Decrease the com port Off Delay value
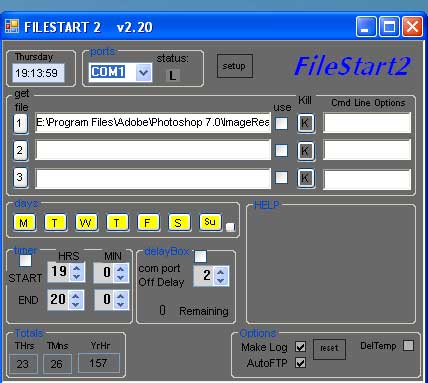The image size is (428, 383). pyautogui.click(x=221, y=281)
